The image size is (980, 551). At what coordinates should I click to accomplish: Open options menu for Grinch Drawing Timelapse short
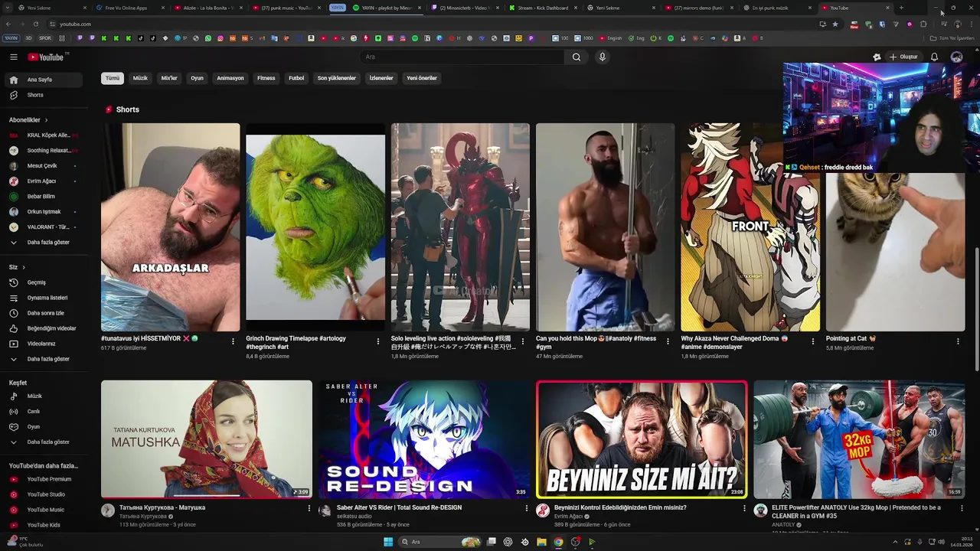[x=377, y=341]
